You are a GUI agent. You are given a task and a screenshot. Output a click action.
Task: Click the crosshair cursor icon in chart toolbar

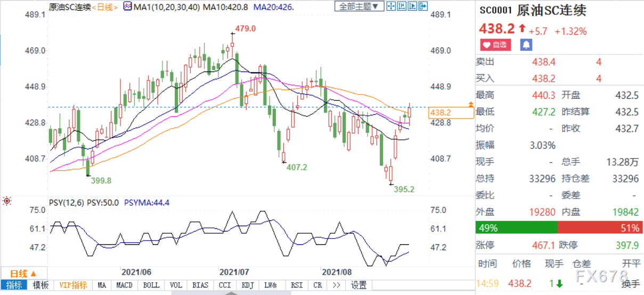391,6
